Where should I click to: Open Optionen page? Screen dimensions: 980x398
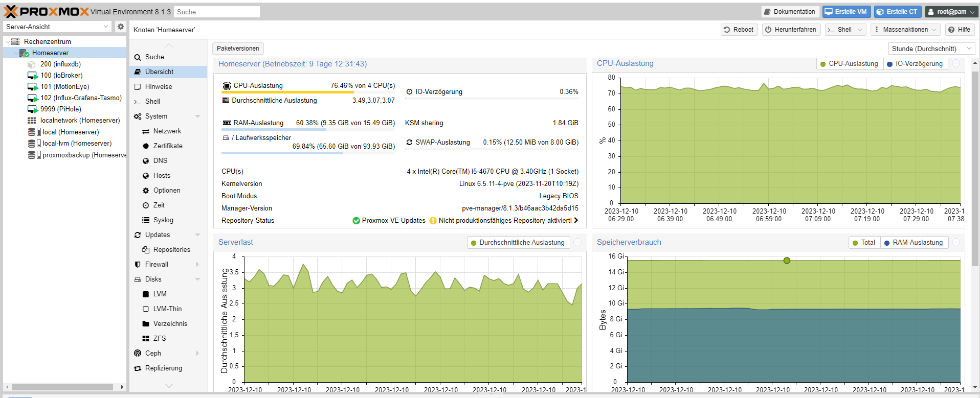tap(167, 190)
